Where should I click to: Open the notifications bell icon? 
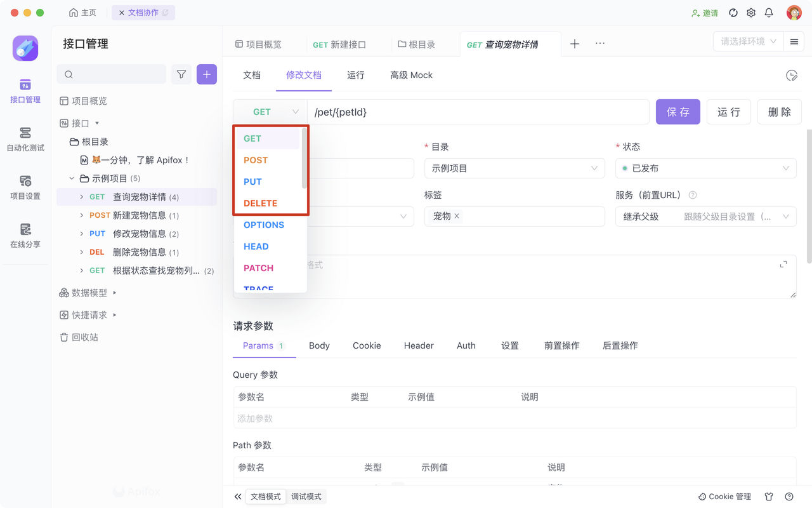tap(769, 13)
